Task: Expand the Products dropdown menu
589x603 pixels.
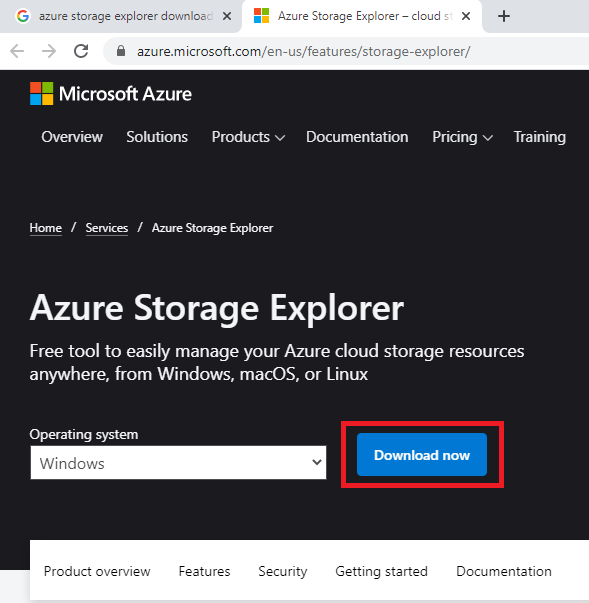Action: (248, 137)
